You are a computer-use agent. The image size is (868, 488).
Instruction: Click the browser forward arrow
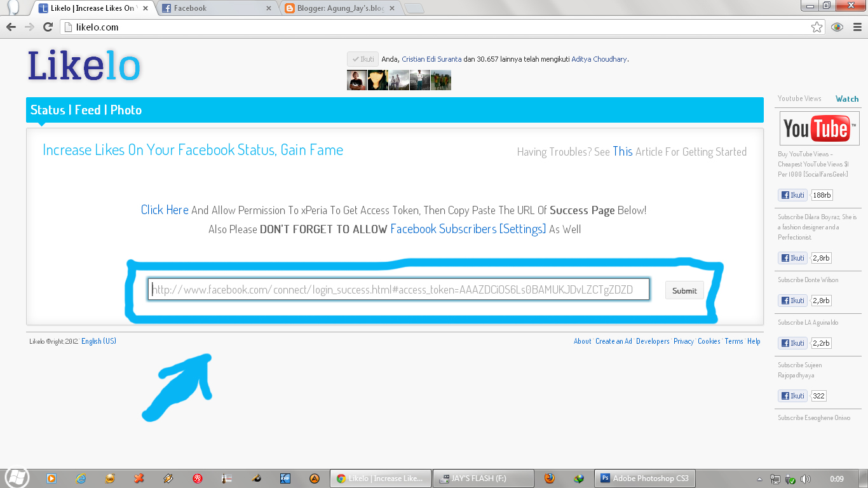tap(29, 27)
